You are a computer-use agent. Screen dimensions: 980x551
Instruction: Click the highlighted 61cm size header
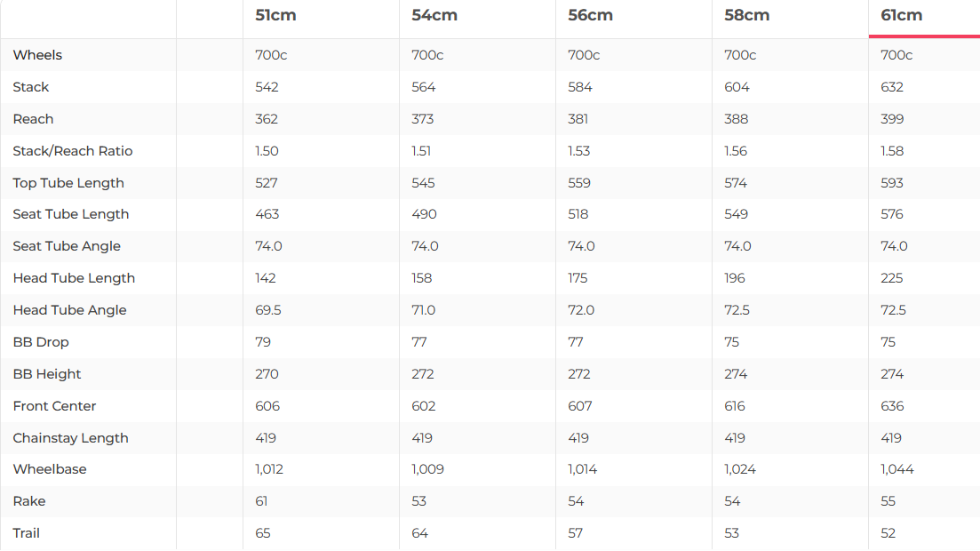coord(901,16)
